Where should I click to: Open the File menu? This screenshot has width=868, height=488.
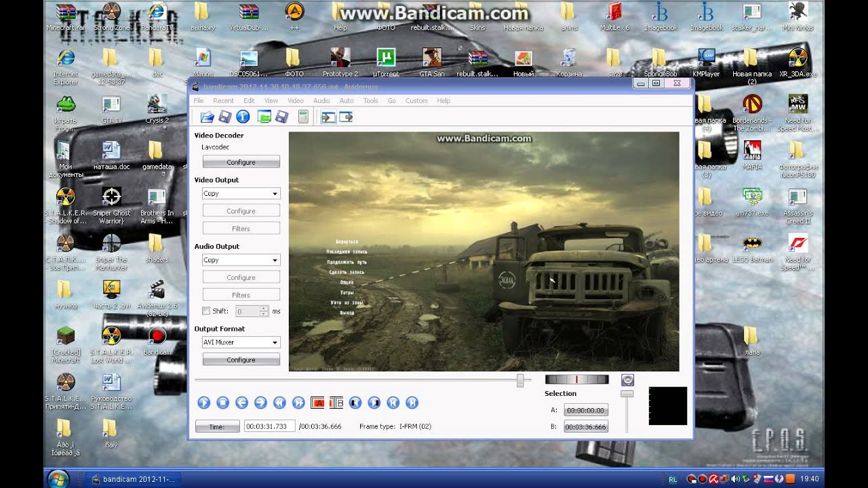pyautogui.click(x=199, y=100)
